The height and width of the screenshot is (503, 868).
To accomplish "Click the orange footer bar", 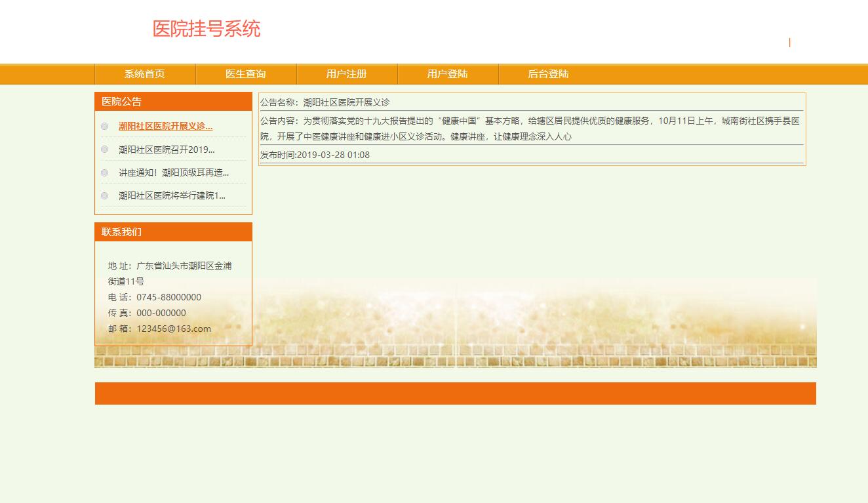I will [455, 393].
